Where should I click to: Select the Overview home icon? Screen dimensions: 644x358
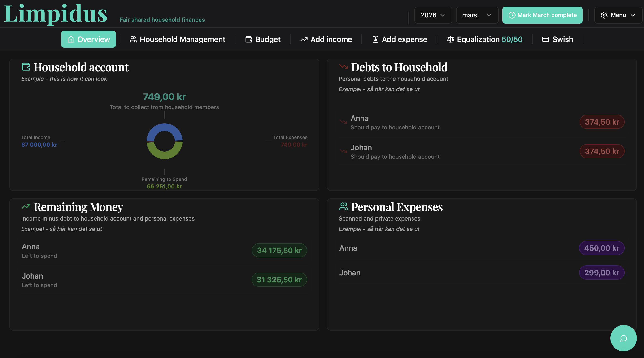71,39
